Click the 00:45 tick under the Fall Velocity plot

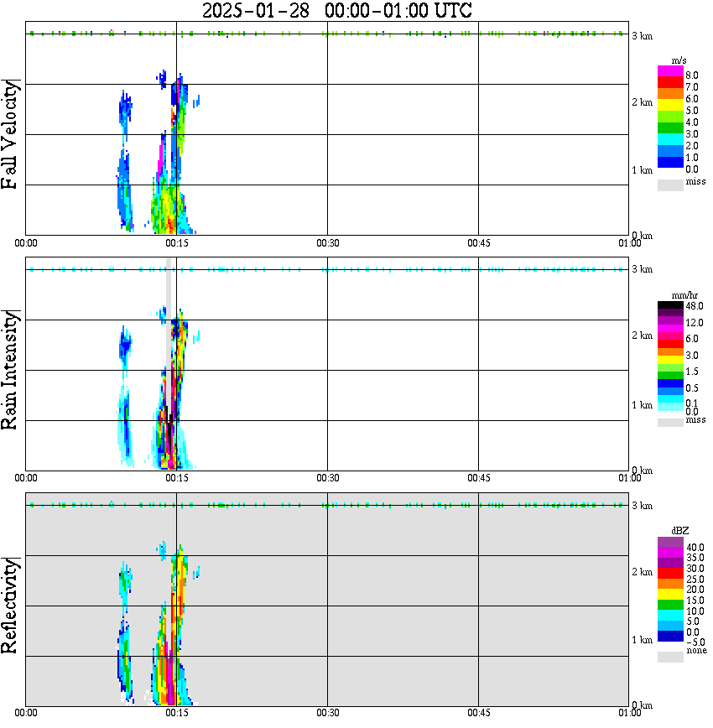click(478, 243)
